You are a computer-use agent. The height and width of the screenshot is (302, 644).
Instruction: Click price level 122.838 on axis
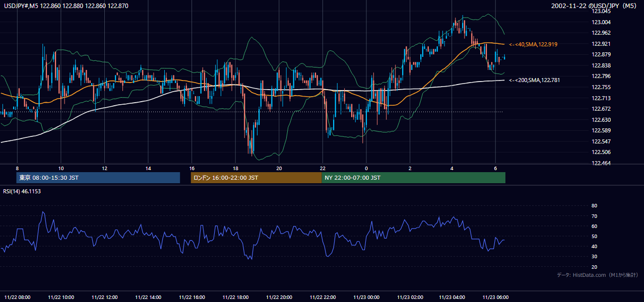coord(601,65)
